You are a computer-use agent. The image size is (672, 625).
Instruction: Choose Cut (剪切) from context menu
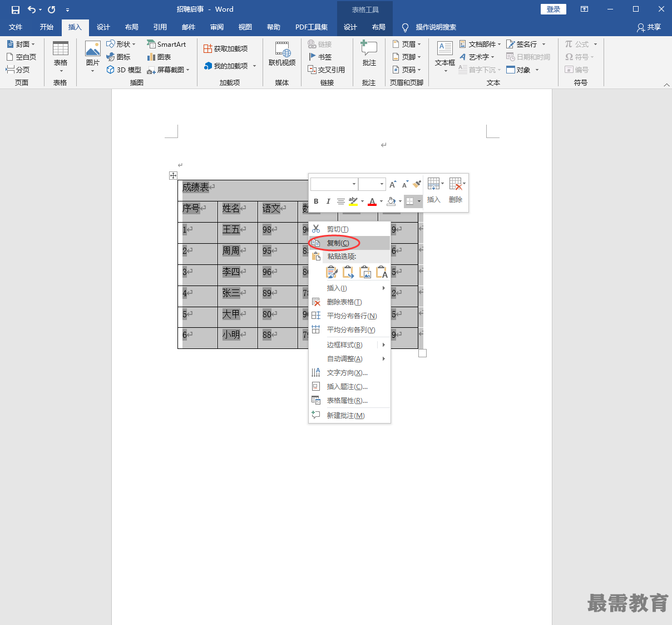pos(349,229)
